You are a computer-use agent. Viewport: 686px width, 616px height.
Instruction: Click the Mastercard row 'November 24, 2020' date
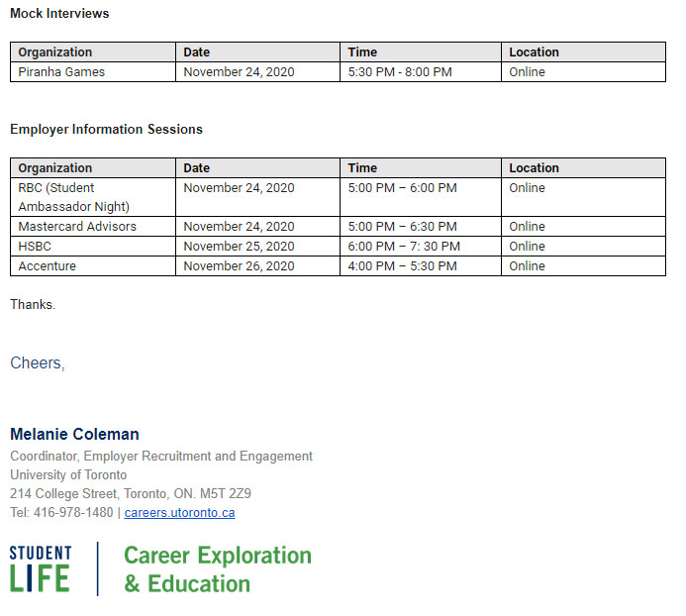[257, 227]
